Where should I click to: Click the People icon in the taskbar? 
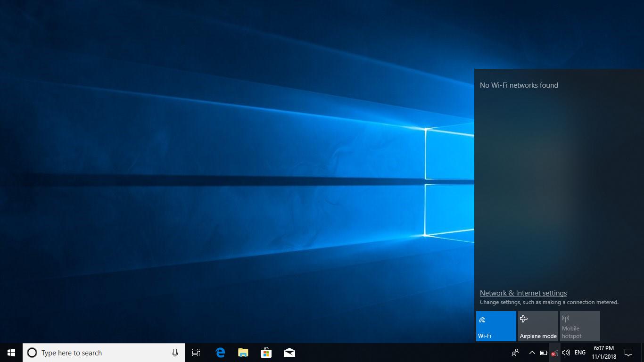[x=515, y=353]
